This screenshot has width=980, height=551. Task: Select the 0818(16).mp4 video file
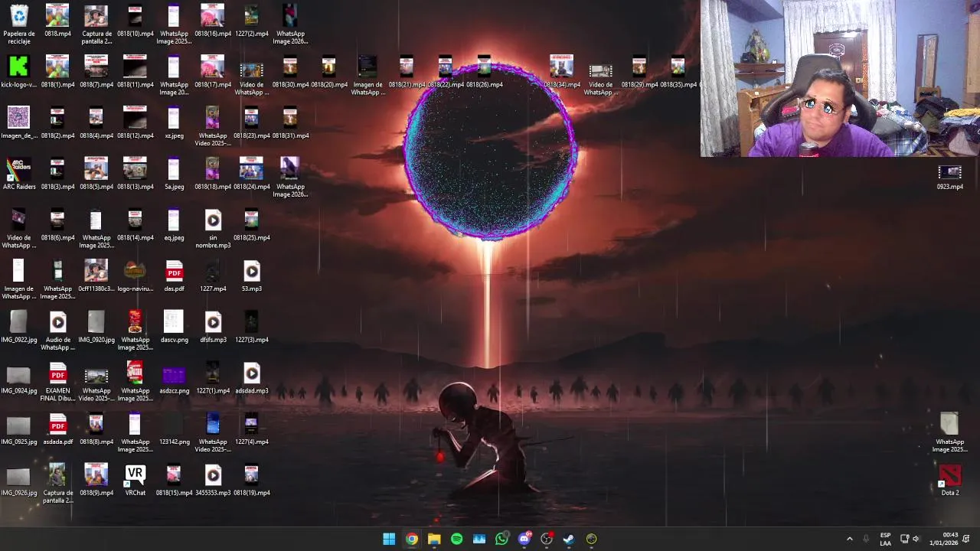(x=213, y=20)
